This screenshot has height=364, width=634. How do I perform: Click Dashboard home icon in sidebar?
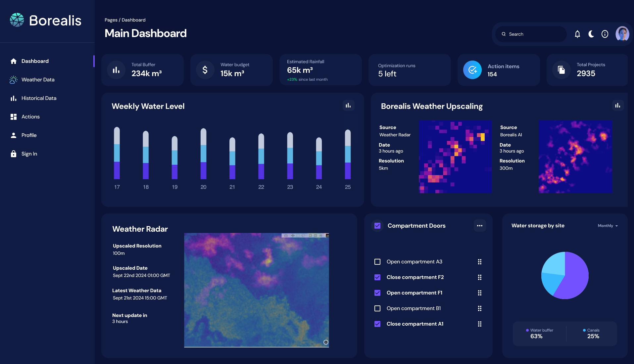point(14,61)
